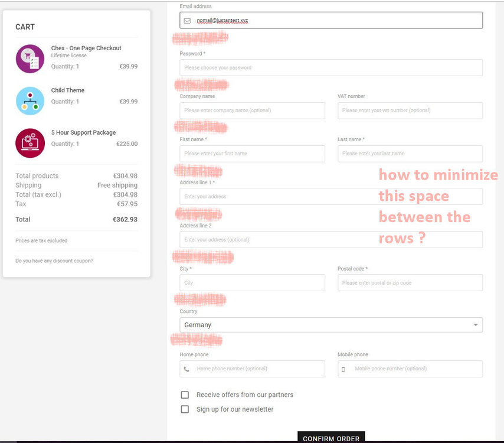Click the VAT number input field
Screen dimensions: 504x443
410,110
